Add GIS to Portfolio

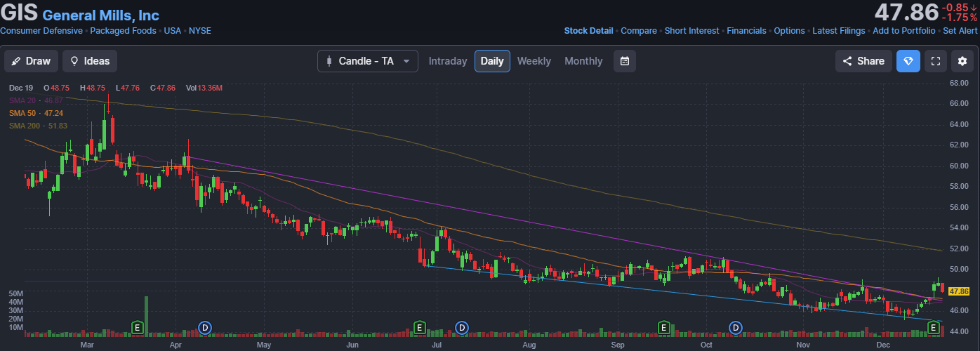[903, 31]
